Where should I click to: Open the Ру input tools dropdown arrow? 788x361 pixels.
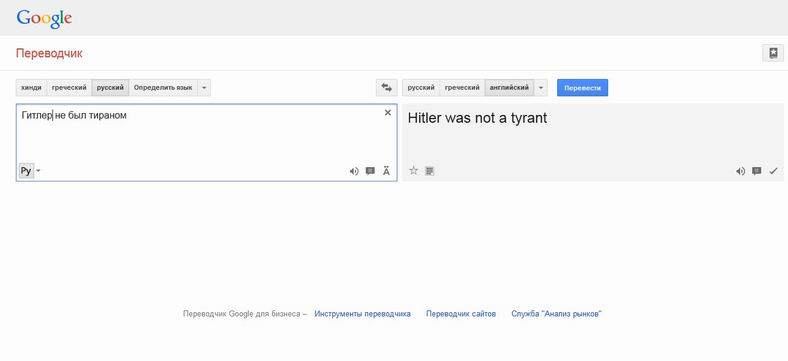(x=38, y=170)
